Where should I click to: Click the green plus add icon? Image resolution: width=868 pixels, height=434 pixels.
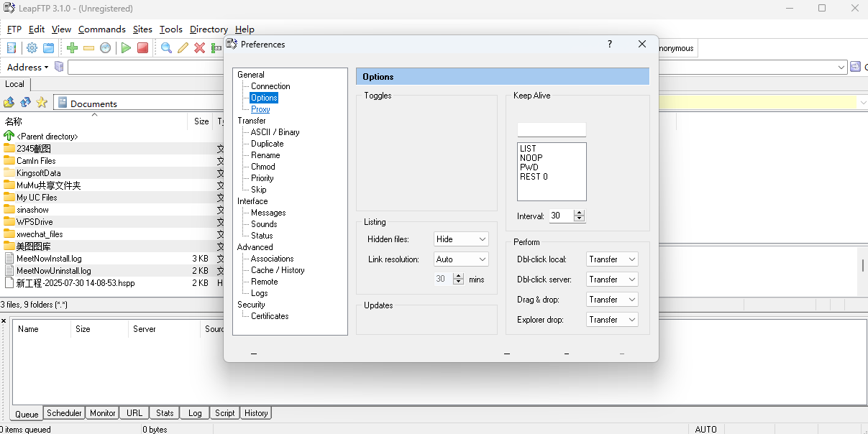tap(72, 48)
